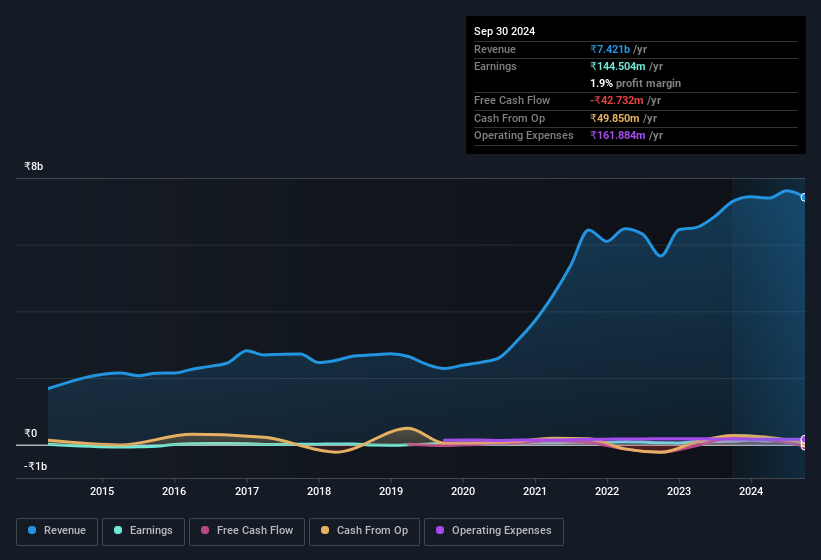
Task: Select the 2015 x-axis label
Action: [x=102, y=491]
